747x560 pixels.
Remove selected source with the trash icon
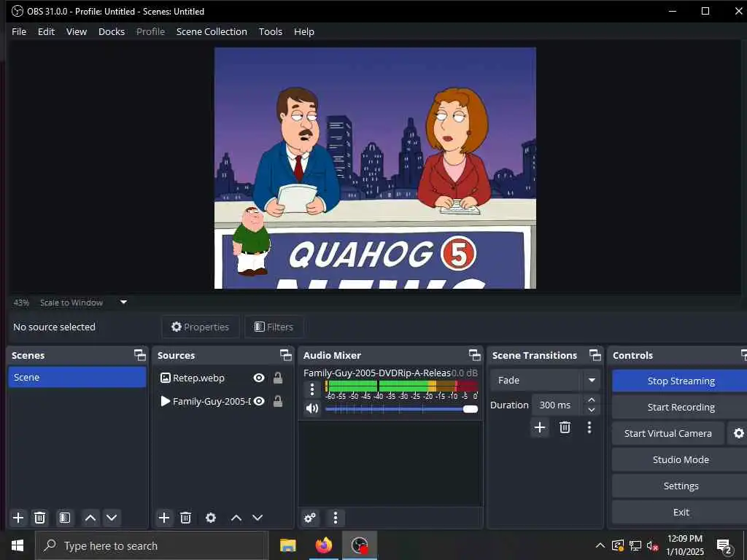[186, 518]
